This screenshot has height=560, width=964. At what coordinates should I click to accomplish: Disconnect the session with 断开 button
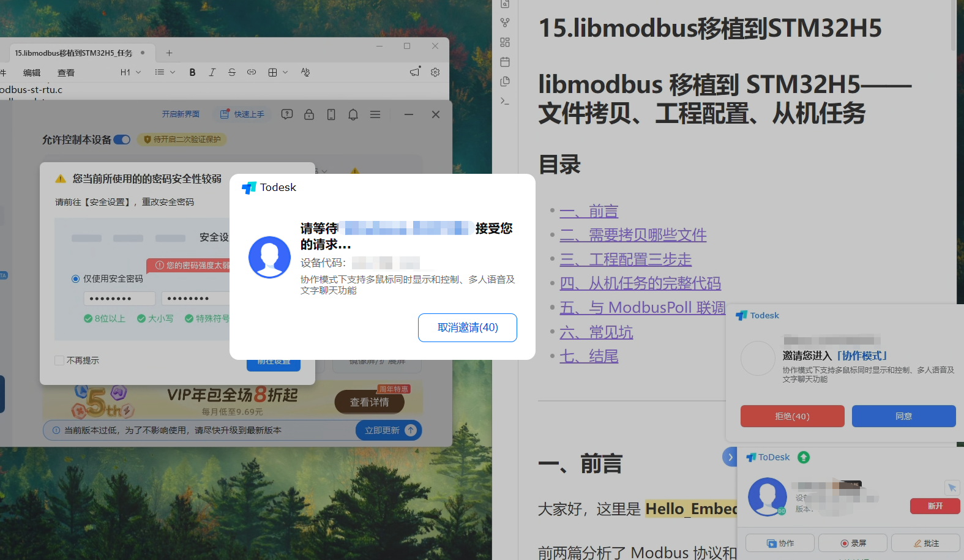click(x=935, y=506)
